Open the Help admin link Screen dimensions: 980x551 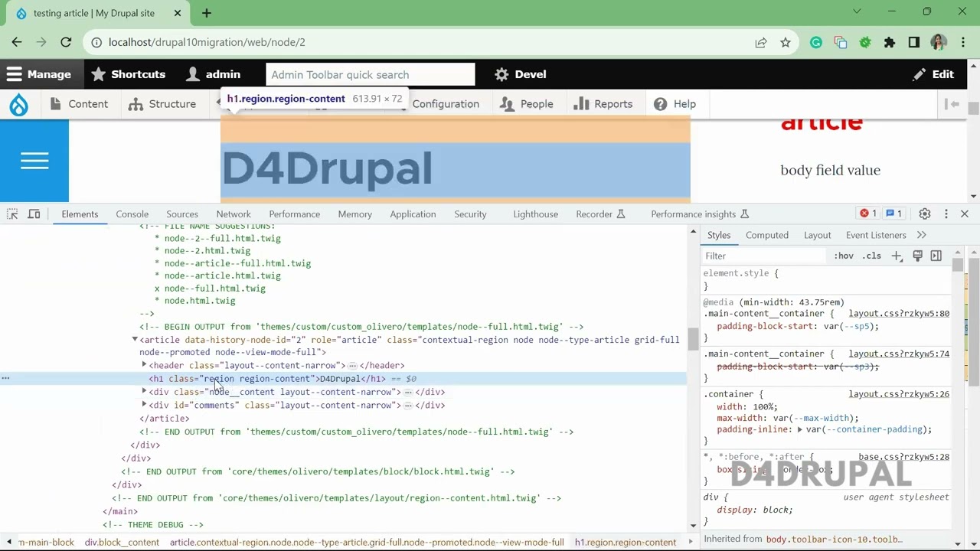675,104
